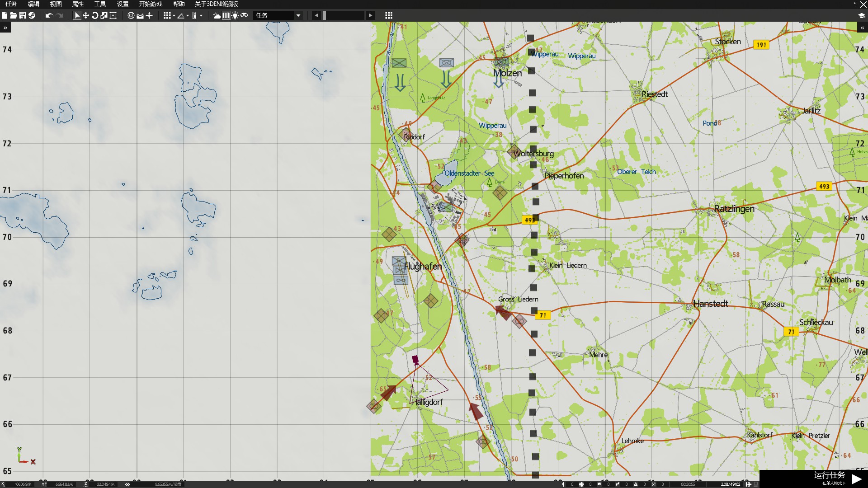Click the markers count icon in status bar
868x488 pixels.
click(653, 484)
